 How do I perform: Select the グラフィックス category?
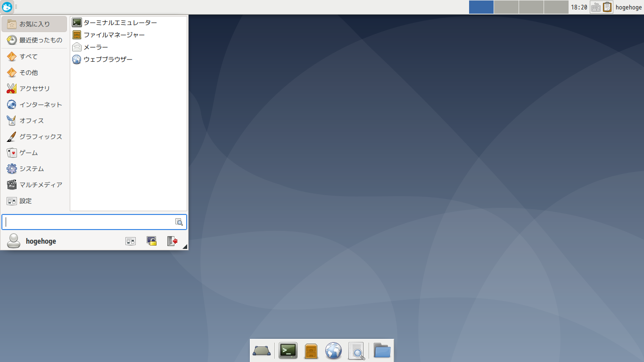click(34, 137)
